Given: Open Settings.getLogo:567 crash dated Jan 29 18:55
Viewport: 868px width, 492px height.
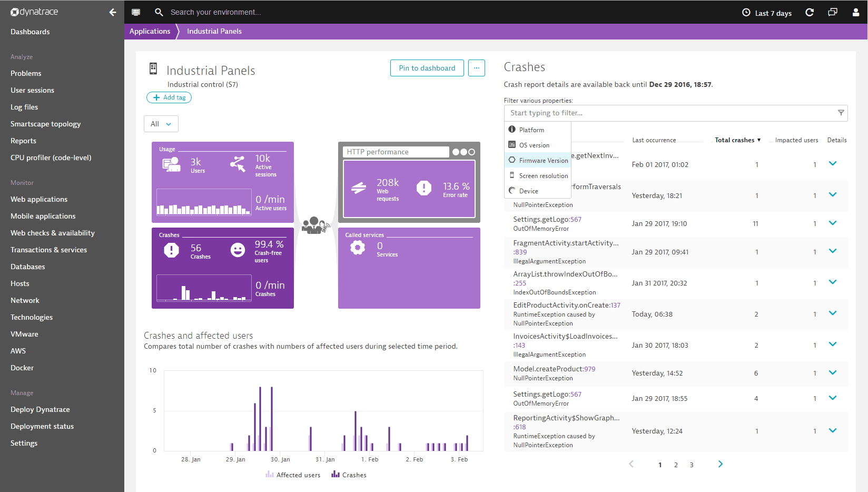Looking at the screenshot, I should [x=547, y=394].
